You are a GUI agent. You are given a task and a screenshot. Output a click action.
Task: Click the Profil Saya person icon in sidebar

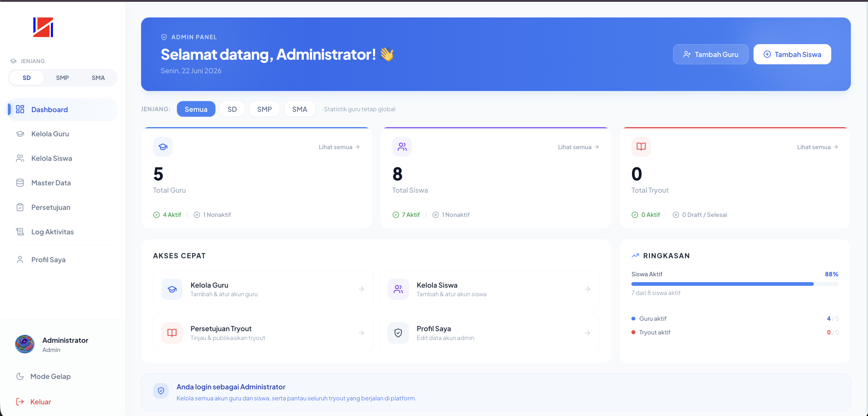point(20,259)
